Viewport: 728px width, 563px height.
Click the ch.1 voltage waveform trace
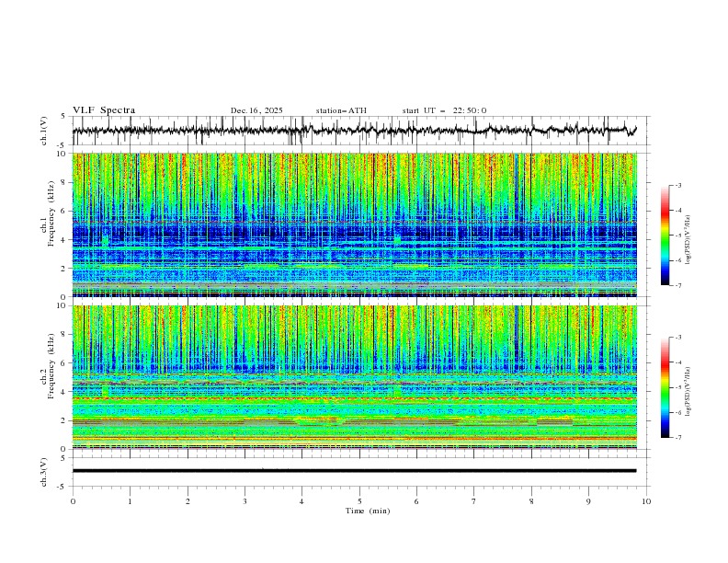(354, 131)
